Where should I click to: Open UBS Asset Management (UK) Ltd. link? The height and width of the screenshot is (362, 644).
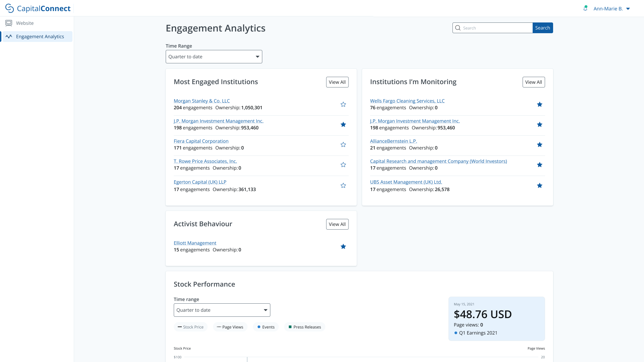tap(406, 182)
